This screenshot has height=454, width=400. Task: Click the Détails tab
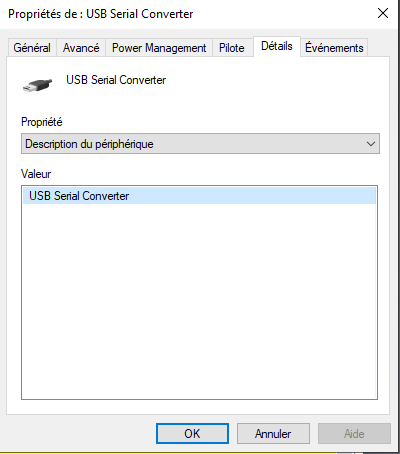(x=277, y=46)
